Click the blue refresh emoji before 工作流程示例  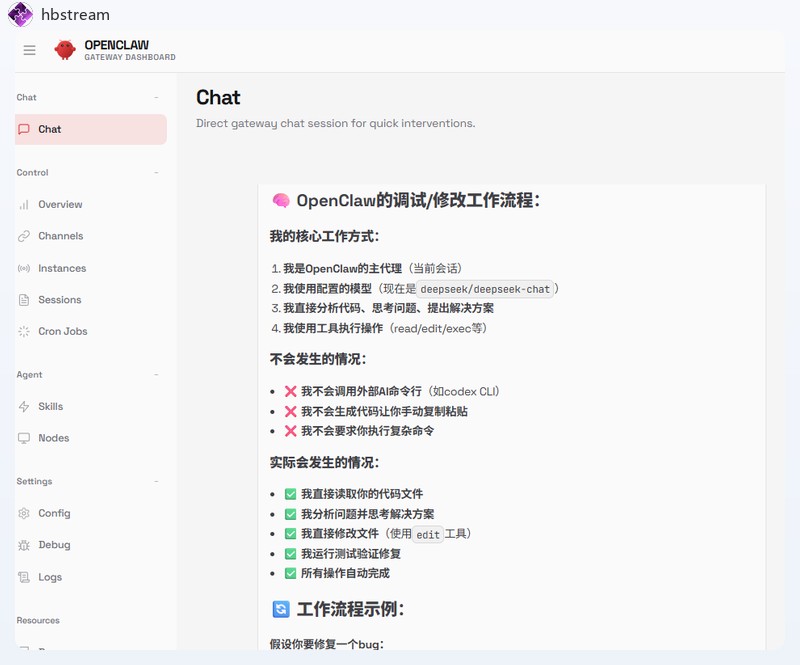pos(281,609)
